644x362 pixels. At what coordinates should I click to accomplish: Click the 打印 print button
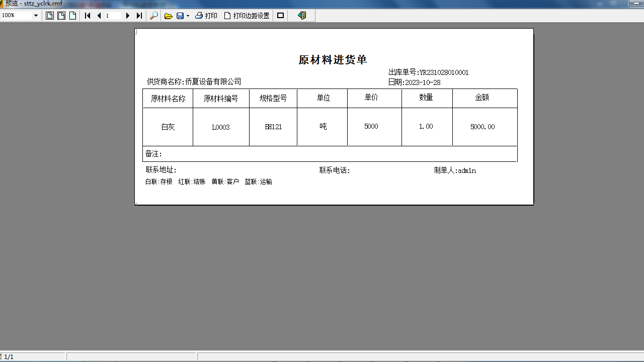(x=206, y=16)
